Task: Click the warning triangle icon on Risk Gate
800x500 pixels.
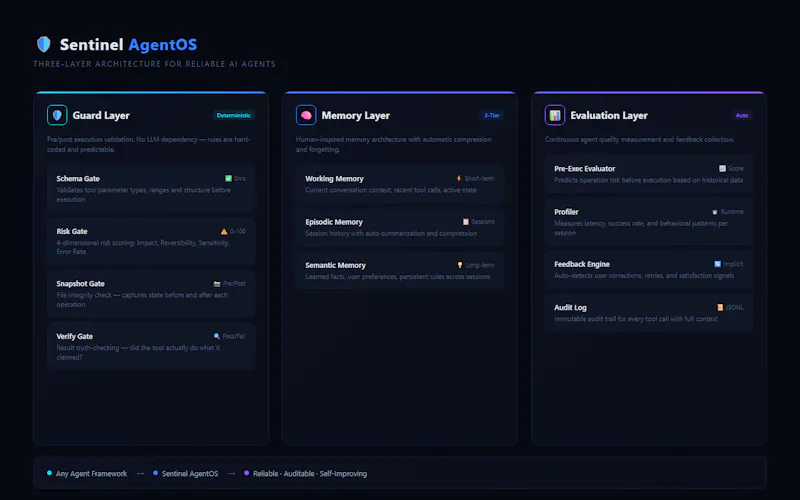Action: [x=224, y=232]
